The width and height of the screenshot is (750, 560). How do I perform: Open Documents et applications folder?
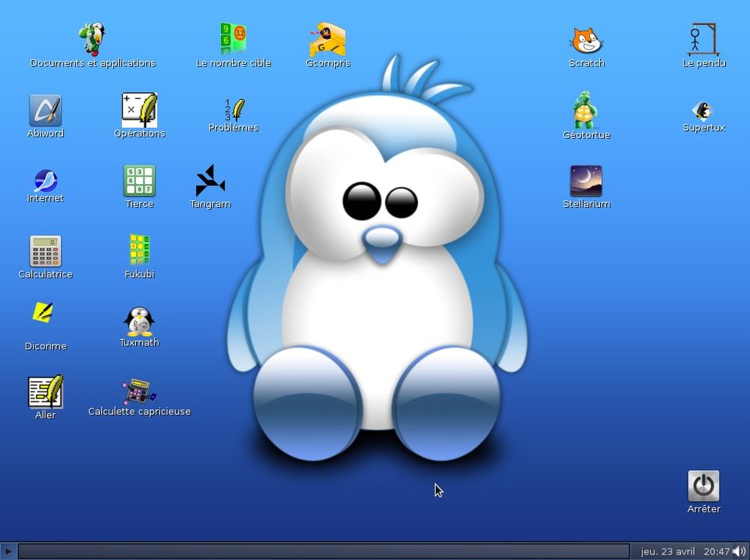pos(91,38)
